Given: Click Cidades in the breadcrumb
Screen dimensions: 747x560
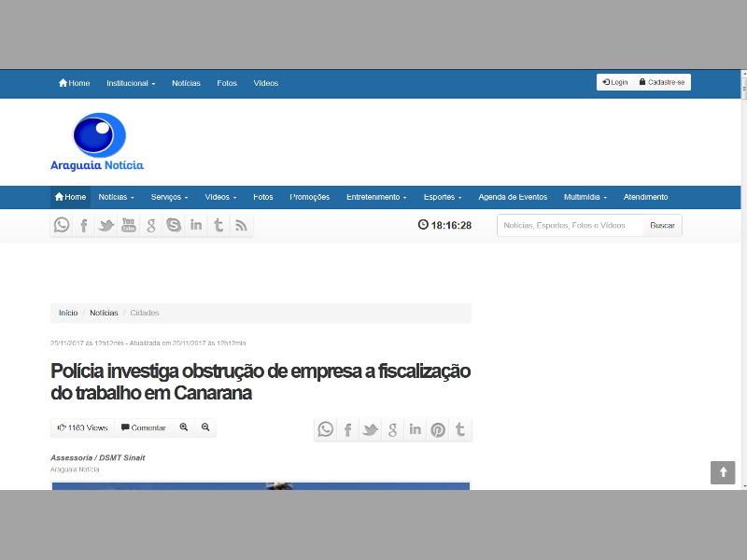Looking at the screenshot, I should (x=145, y=313).
